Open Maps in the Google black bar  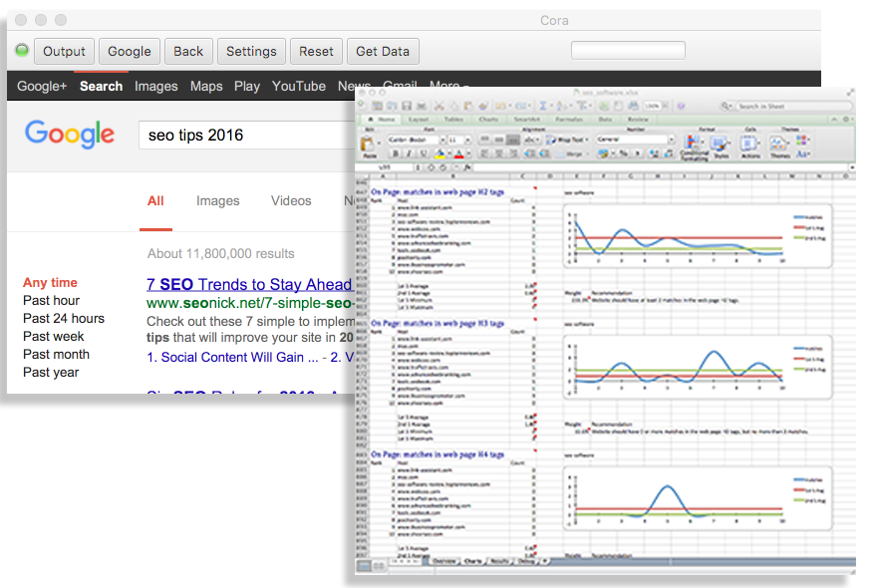click(x=206, y=86)
